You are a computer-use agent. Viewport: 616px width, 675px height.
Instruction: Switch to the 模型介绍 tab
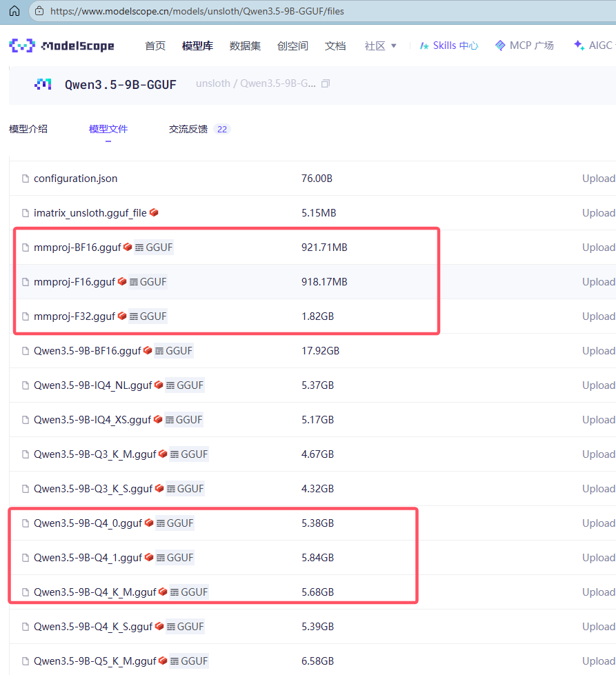click(28, 129)
